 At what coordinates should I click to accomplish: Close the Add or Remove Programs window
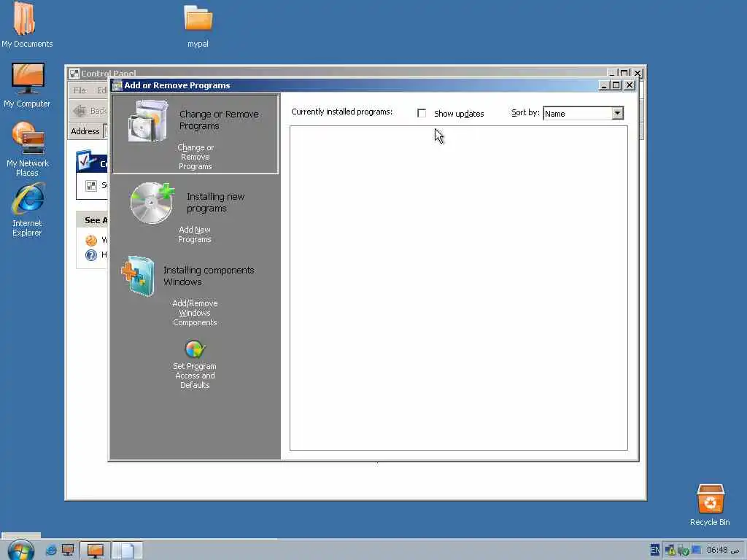pos(630,85)
